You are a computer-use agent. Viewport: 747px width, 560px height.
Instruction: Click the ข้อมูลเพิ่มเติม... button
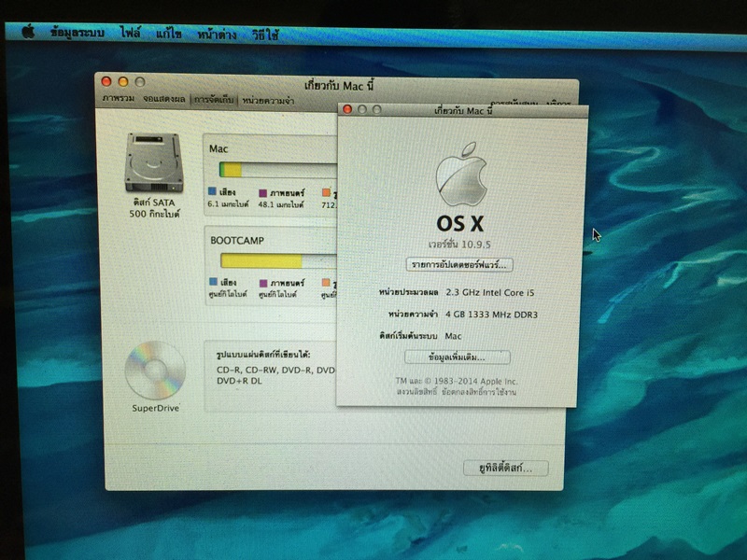click(457, 357)
